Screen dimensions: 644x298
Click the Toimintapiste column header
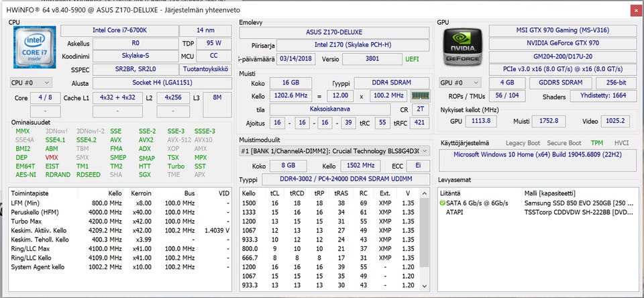point(29,193)
